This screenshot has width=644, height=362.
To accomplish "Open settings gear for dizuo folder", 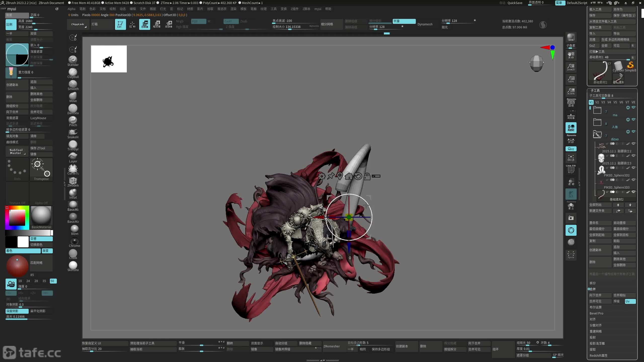I will point(628,132).
